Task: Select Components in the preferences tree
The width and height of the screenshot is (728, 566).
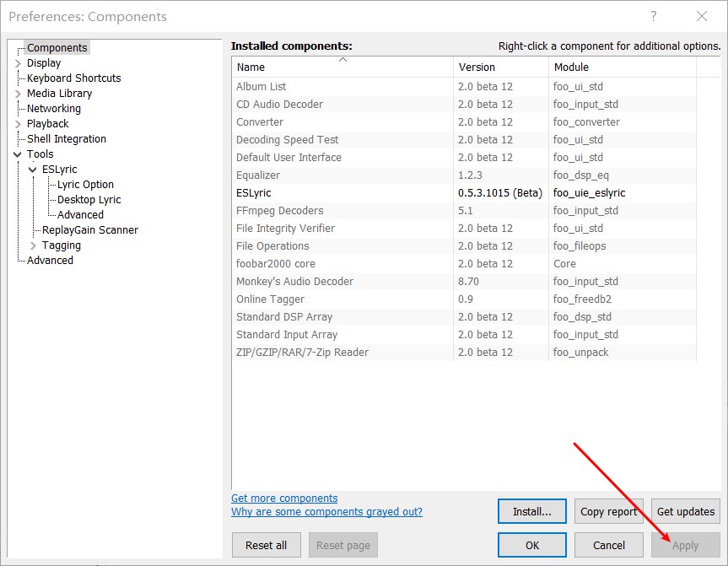Action: 57,48
